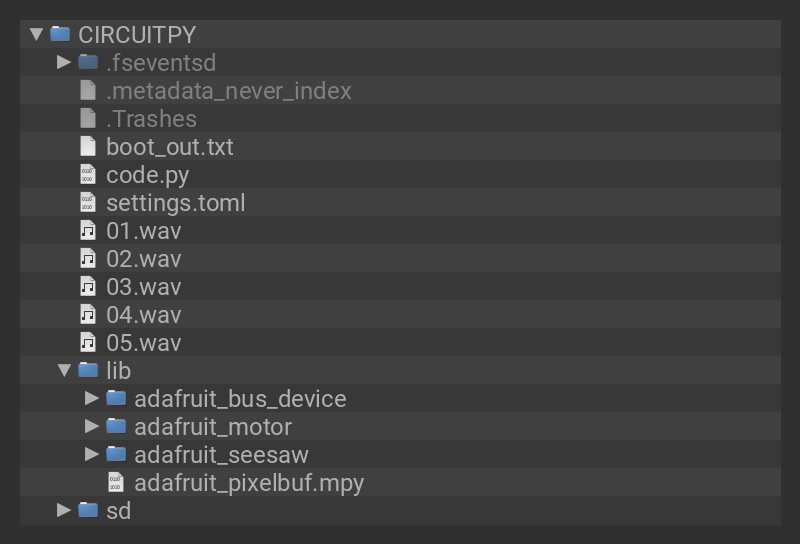Click the adafruit_pixelbuf.mpy file icon
This screenshot has width=800, height=544.
click(116, 482)
